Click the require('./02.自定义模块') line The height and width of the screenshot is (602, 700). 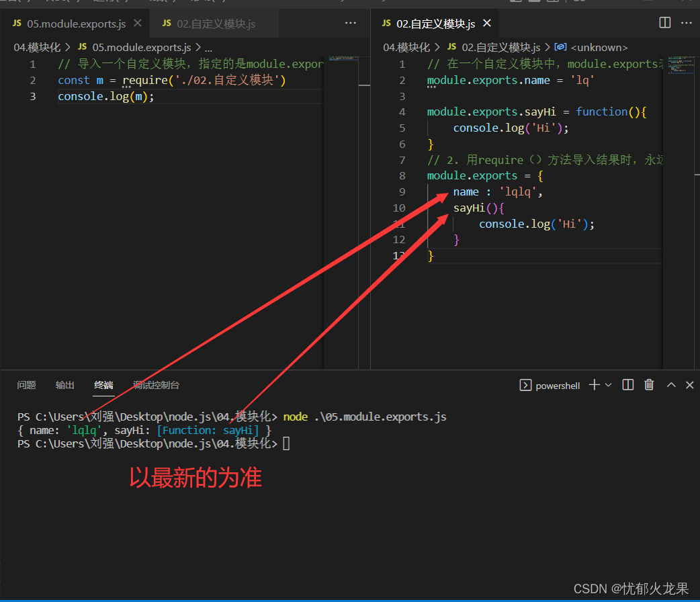(171, 81)
